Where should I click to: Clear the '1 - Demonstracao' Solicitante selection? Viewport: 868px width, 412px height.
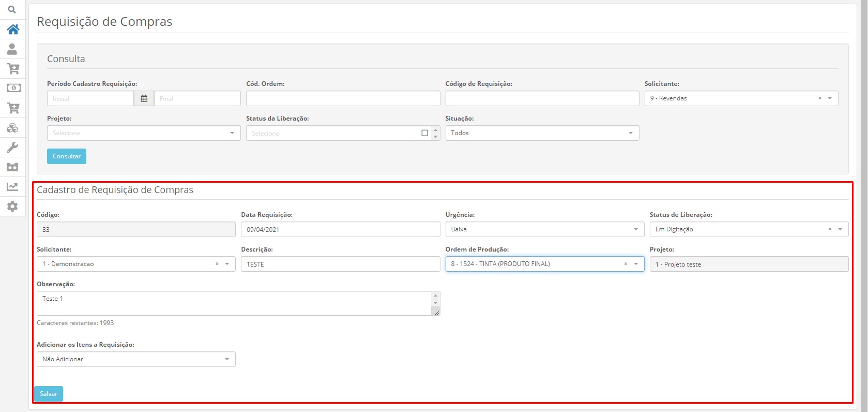point(217,264)
